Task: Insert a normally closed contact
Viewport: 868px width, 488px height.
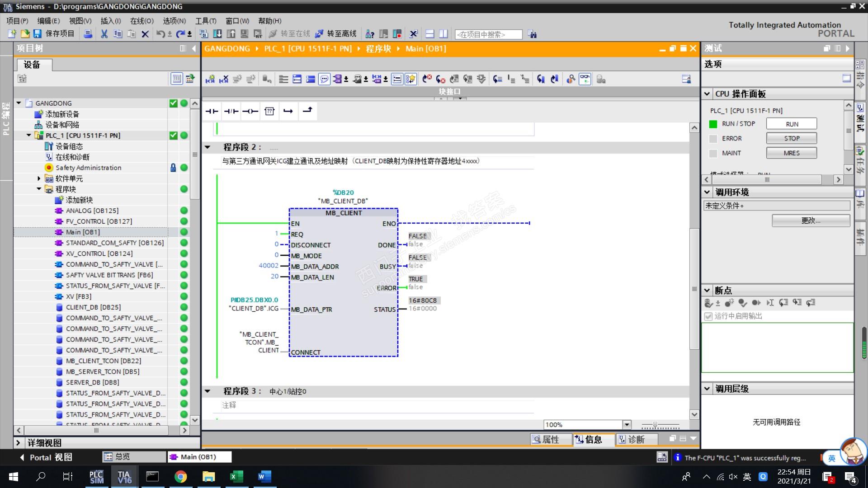Action: [x=231, y=111]
